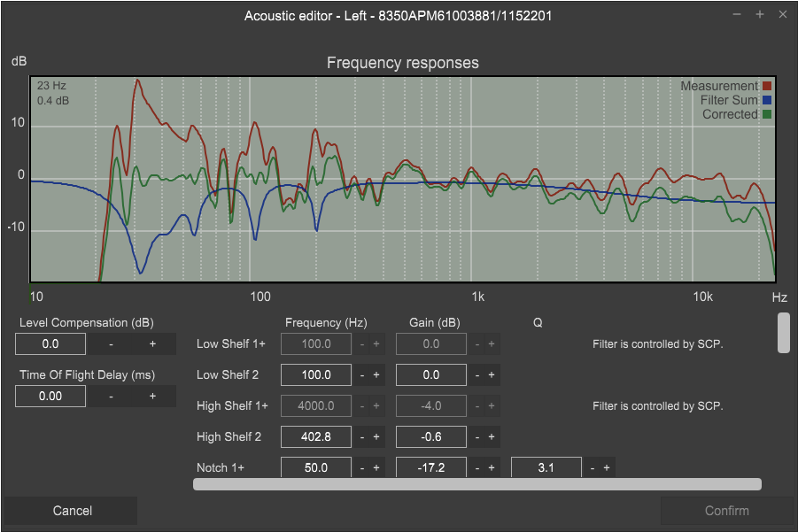Decrease Low Shelf 2 gain
The height and width of the screenshot is (532, 798).
point(476,375)
